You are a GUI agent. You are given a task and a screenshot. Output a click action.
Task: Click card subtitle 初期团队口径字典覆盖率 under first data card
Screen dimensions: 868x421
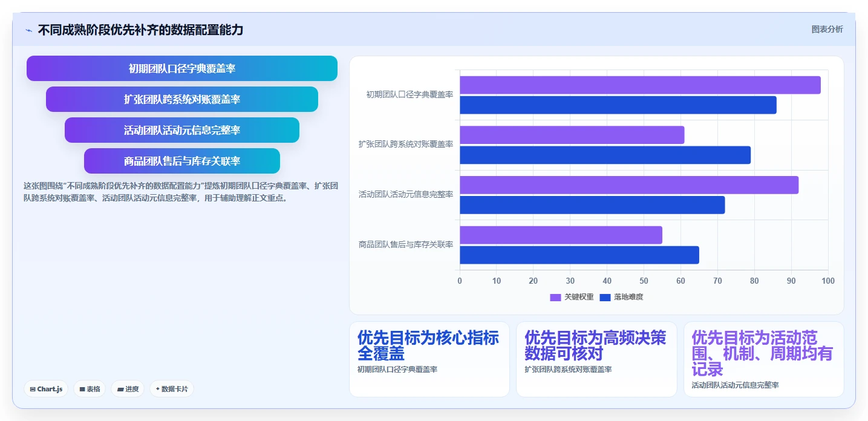397,370
